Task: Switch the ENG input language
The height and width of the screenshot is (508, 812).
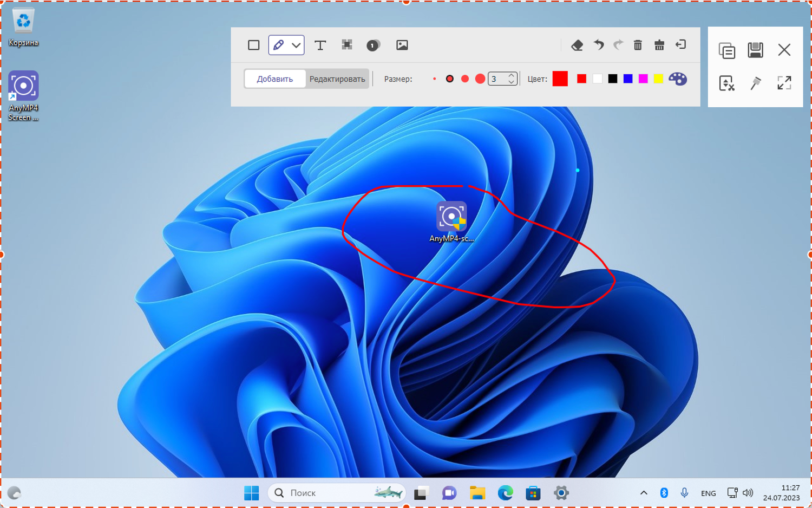Action: 708,493
